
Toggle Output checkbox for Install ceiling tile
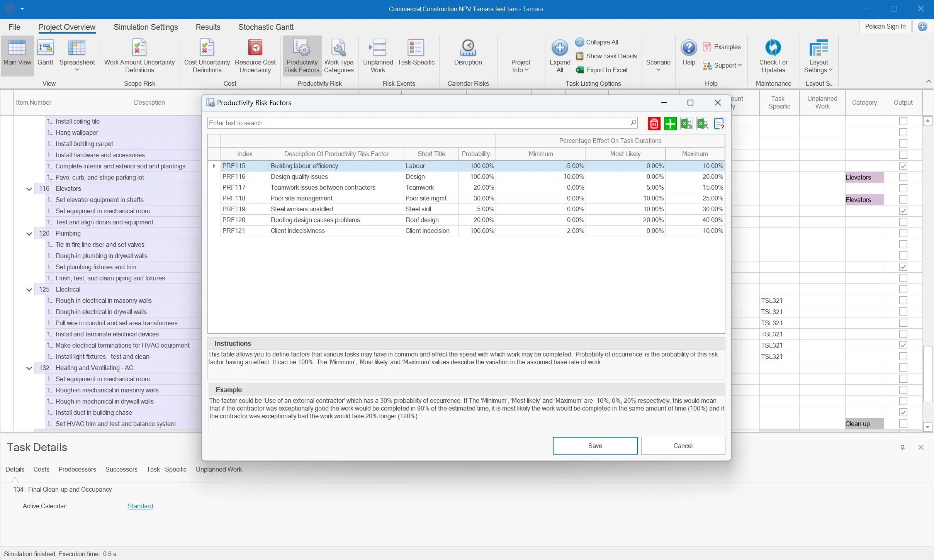(x=903, y=121)
